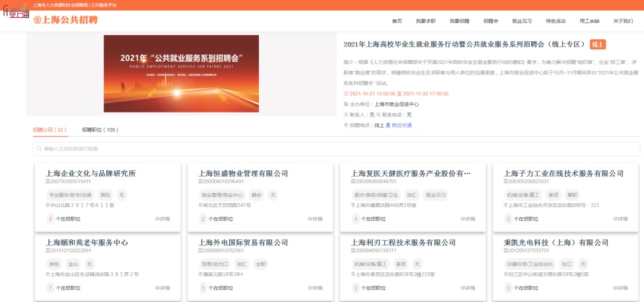Image resolution: width=644 pixels, height=302 pixels.
Task: Open company 上海利刃工程技术服务有限公司
Action: pyautogui.click(x=403, y=242)
